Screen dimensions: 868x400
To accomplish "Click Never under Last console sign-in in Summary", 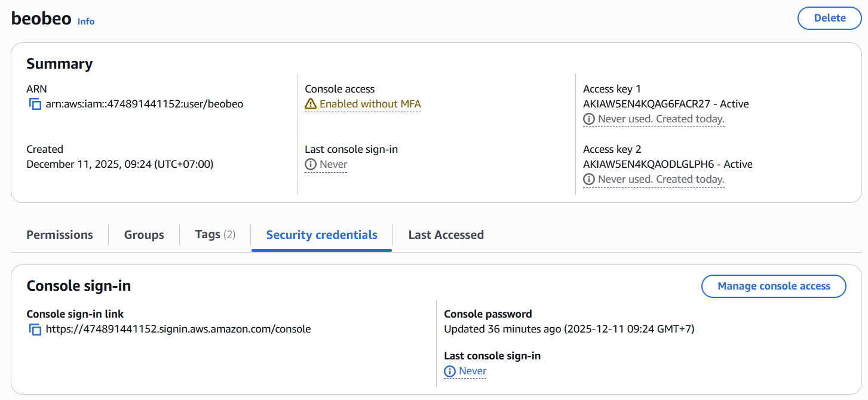I will point(333,164).
